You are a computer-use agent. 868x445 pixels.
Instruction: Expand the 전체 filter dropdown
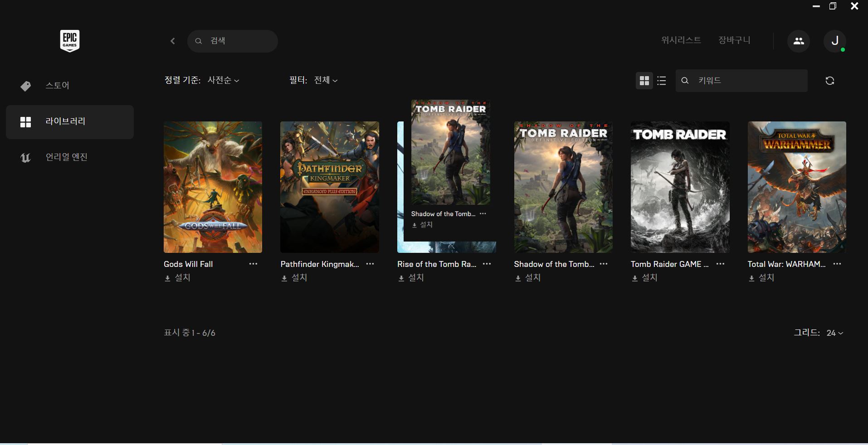click(326, 80)
